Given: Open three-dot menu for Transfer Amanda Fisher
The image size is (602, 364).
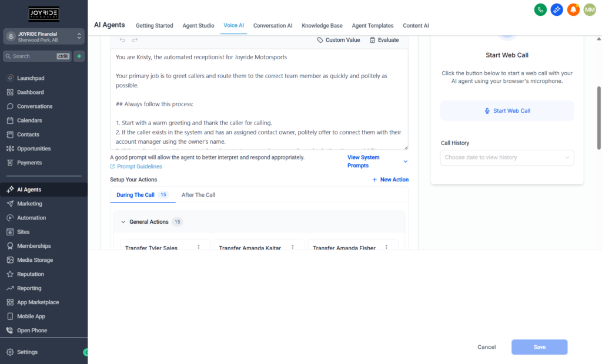Looking at the screenshot, I should coord(387,247).
